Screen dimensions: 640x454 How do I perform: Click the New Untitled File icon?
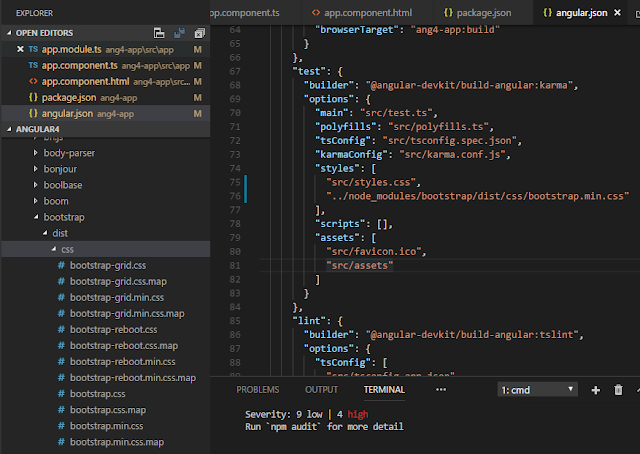click(159, 33)
